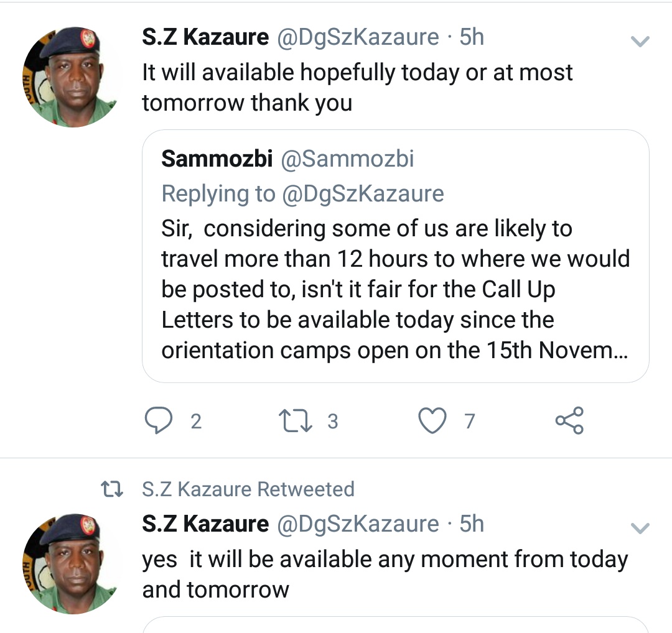Open the bottom tweet's caret menu
Viewport: 672px width, 633px height.
[x=640, y=529]
